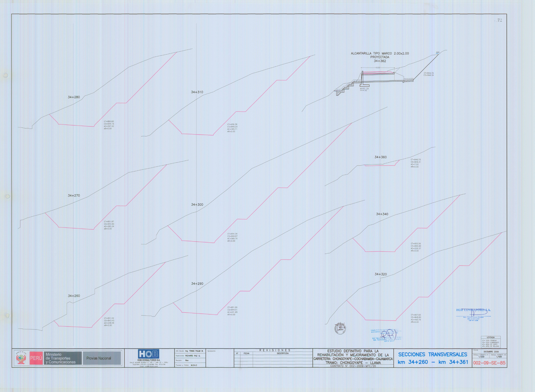The height and width of the screenshot is (392, 535).
Task: Click the blue "SECCIONES TRANSVERSALES" title
Action: click(x=433, y=355)
